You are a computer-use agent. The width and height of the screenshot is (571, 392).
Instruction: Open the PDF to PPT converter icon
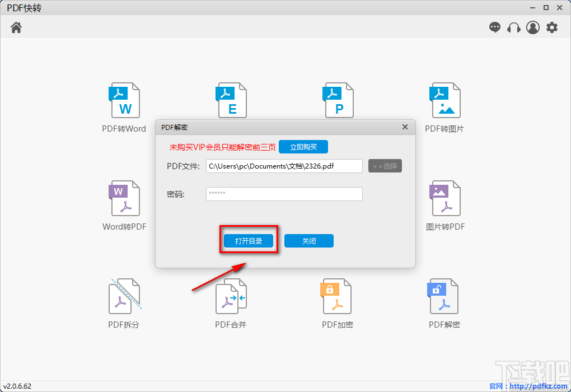pyautogui.click(x=338, y=101)
